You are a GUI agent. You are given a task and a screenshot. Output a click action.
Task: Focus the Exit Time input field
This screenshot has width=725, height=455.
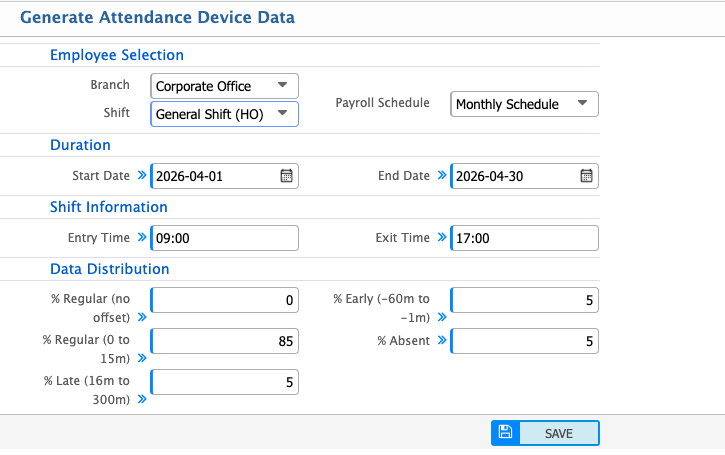[524, 238]
